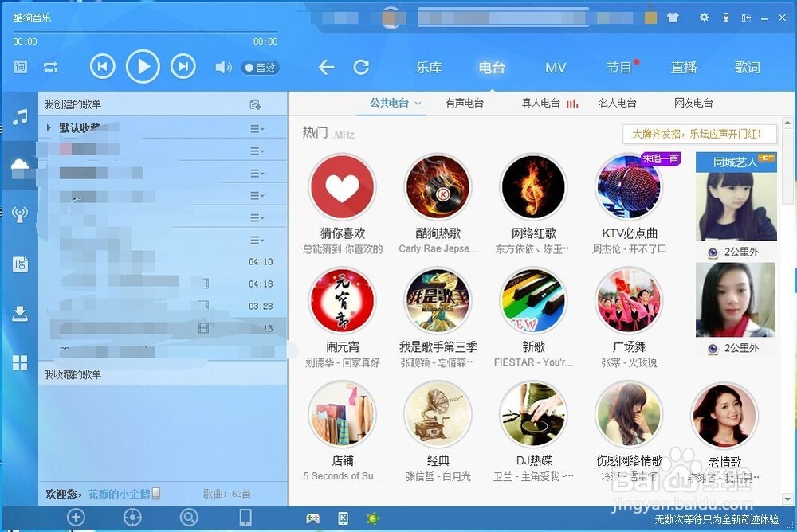Skip to previous track

pyautogui.click(x=103, y=67)
